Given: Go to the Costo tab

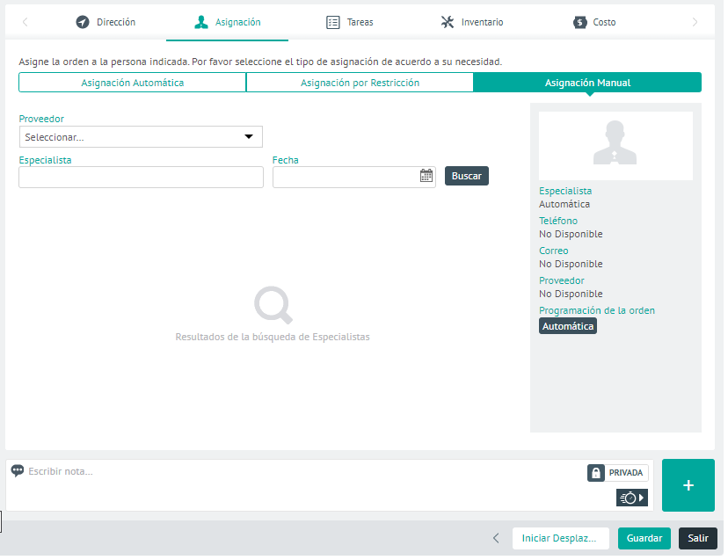Looking at the screenshot, I should coord(594,22).
